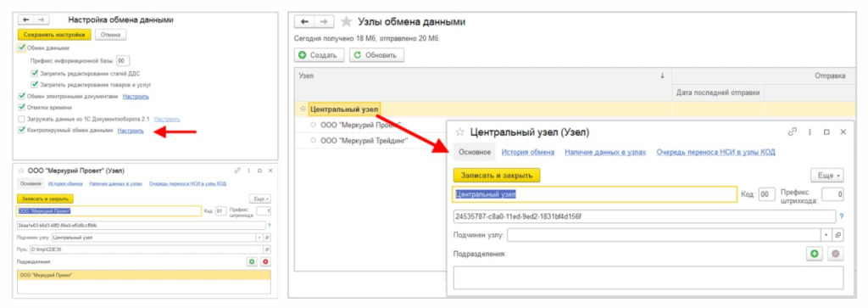Open Еще dropdown in Центральный узел window
Image resolution: width=868 pixels, height=308 pixels.
[827, 175]
